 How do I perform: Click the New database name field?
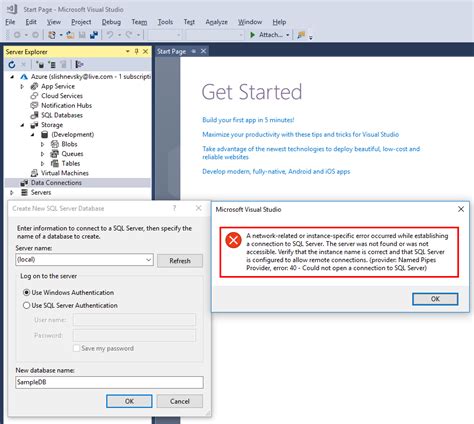pyautogui.click(x=109, y=382)
